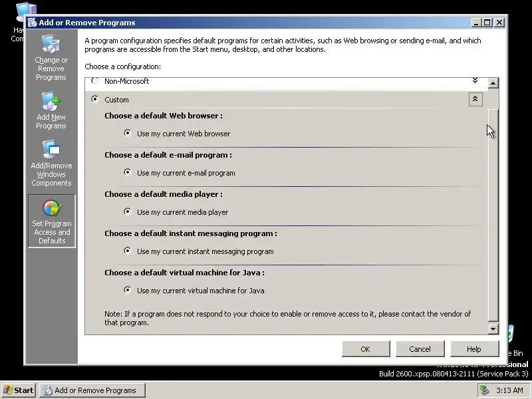The height and width of the screenshot is (399, 532).
Task: Click the 'Choose a default e-mail program' heading
Action: pyautogui.click(x=168, y=155)
